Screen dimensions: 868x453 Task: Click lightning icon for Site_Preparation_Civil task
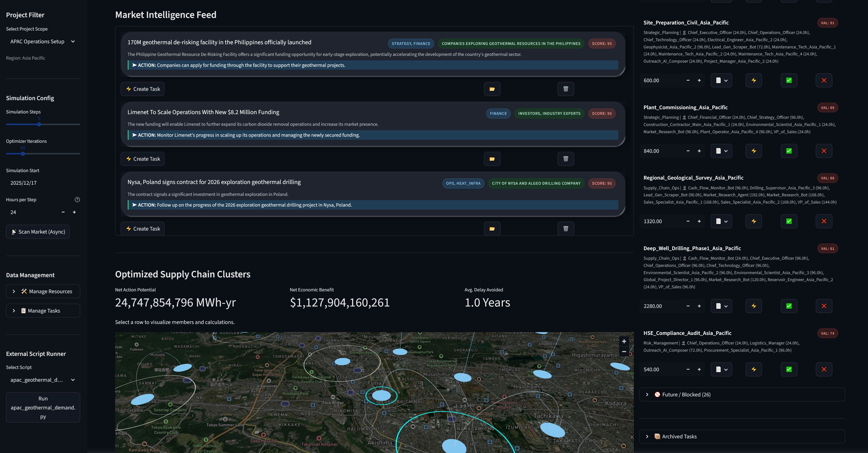tap(753, 81)
